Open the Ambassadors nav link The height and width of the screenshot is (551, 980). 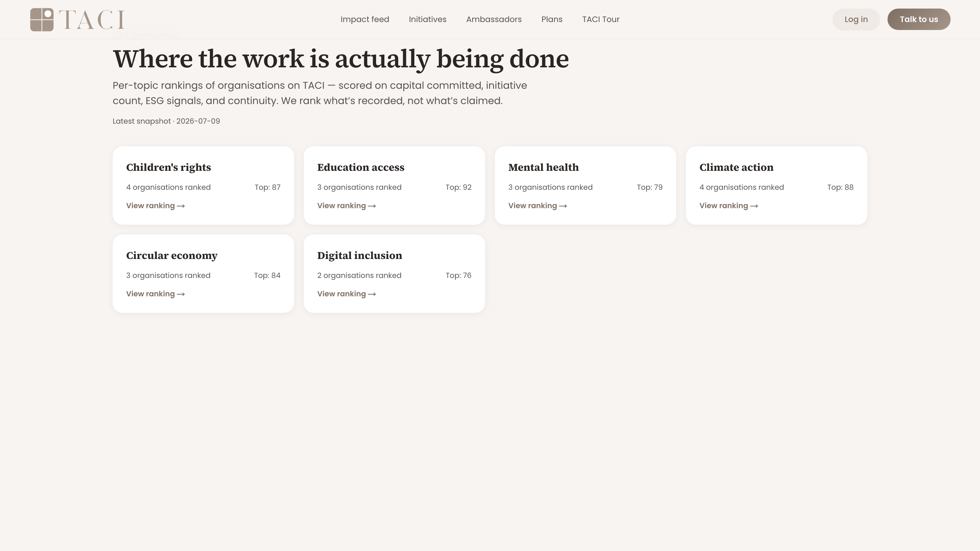click(x=494, y=19)
